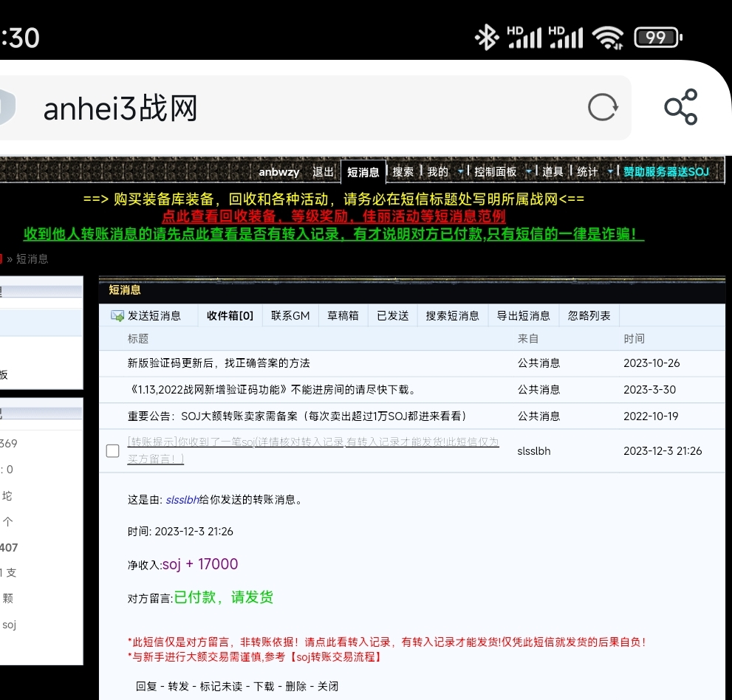Expand the 统计 dropdown arrow
Screen dimensions: 732x700
[x=610, y=172]
